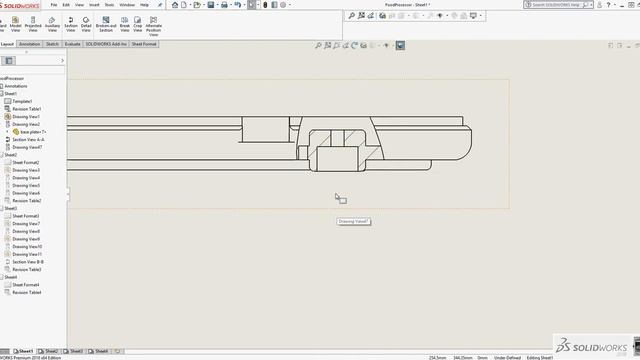This screenshot has width=640, height=360.
Task: Expand the FeatureManager panel chevron arrow
Action: 62,61
